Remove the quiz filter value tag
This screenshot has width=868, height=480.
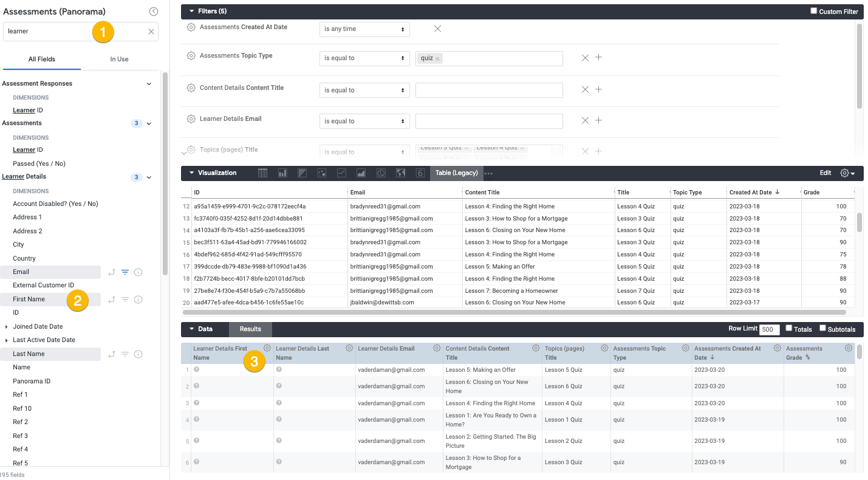[437, 59]
